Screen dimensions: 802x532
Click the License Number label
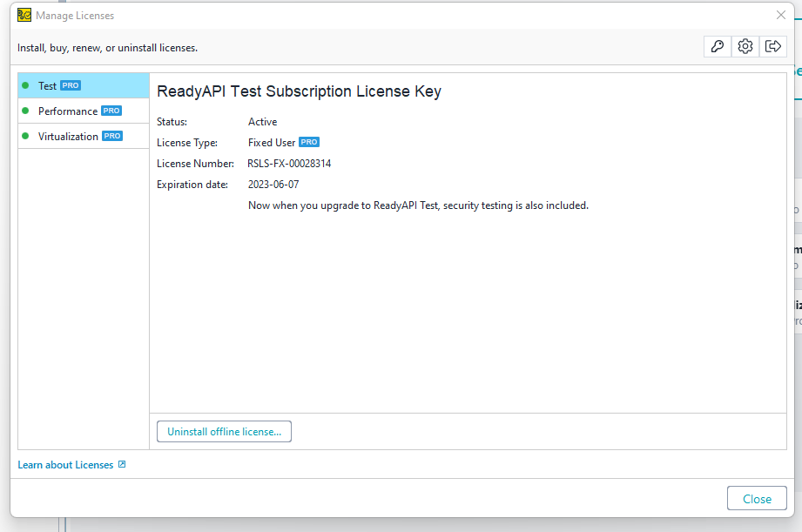195,164
